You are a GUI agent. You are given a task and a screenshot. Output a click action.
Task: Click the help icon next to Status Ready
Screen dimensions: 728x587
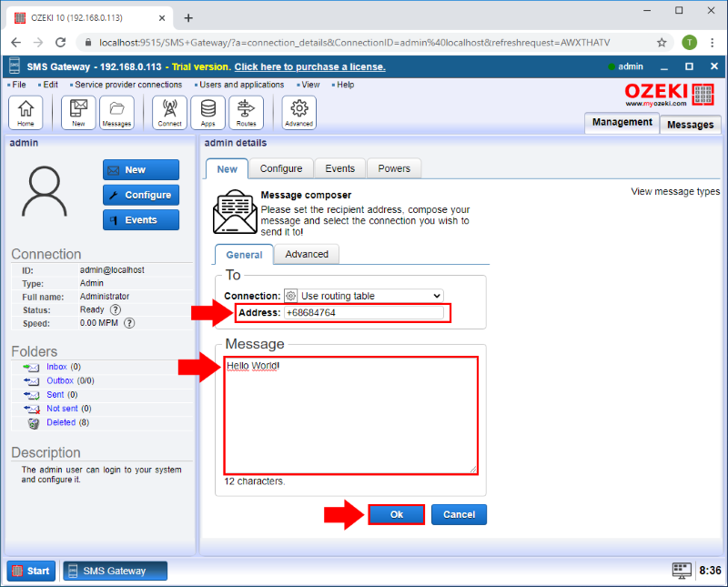click(x=116, y=309)
